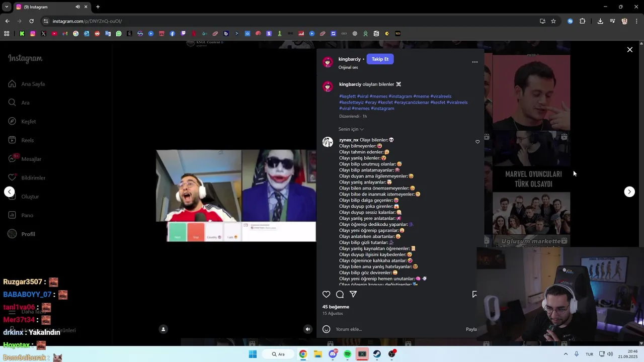Click the taskbar Ara search box
The height and width of the screenshot is (362, 644).
coord(278,354)
